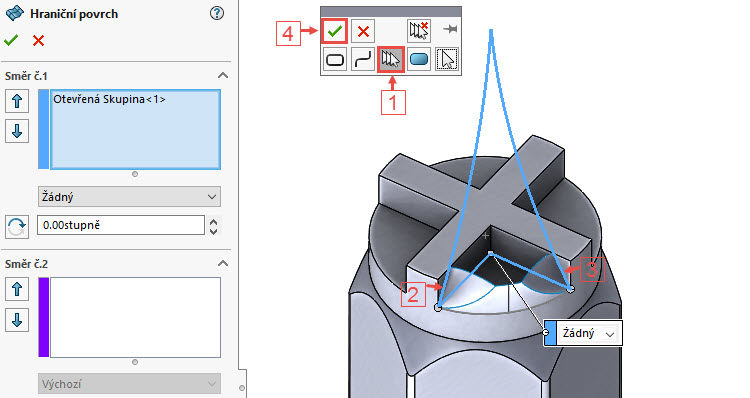The height and width of the screenshot is (398, 750).
Task: Increase the angle value with up stepper
Action: click(x=213, y=222)
